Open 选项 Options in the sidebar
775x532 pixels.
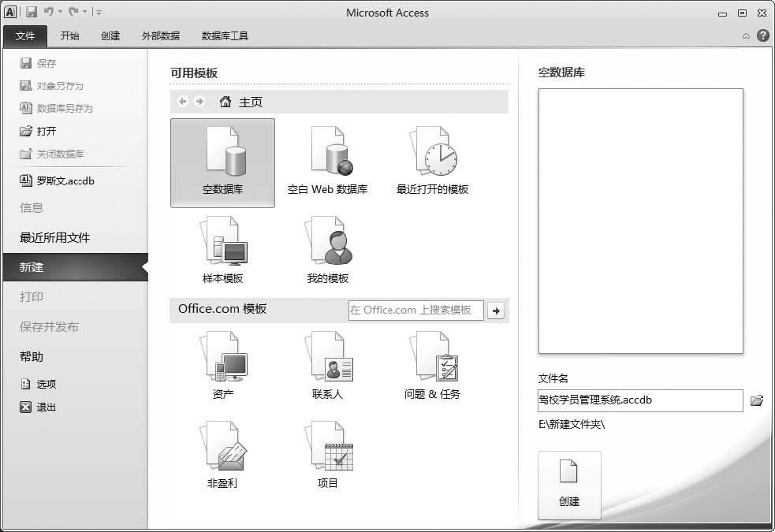[x=39, y=385]
